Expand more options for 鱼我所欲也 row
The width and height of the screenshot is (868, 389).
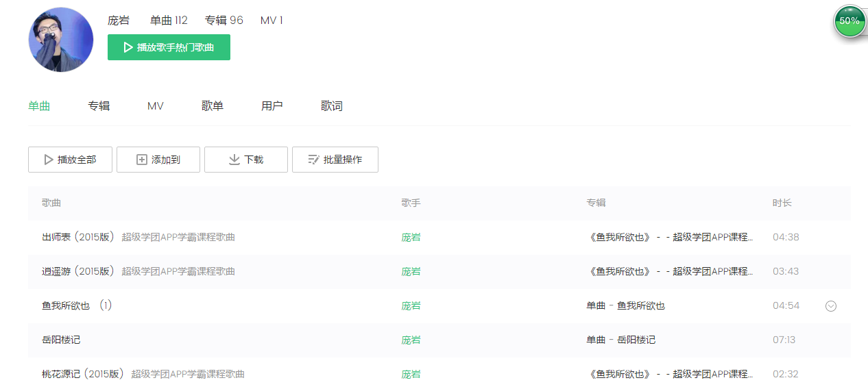pos(831,306)
